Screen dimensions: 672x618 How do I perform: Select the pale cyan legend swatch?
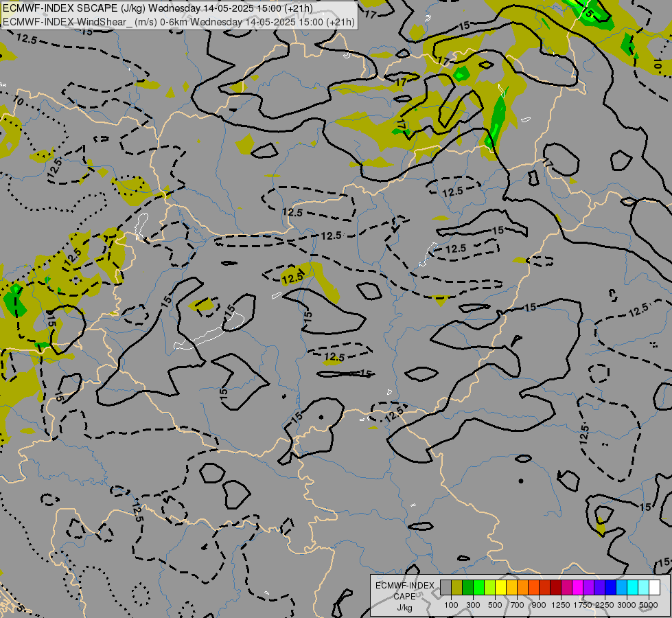[x=644, y=587]
